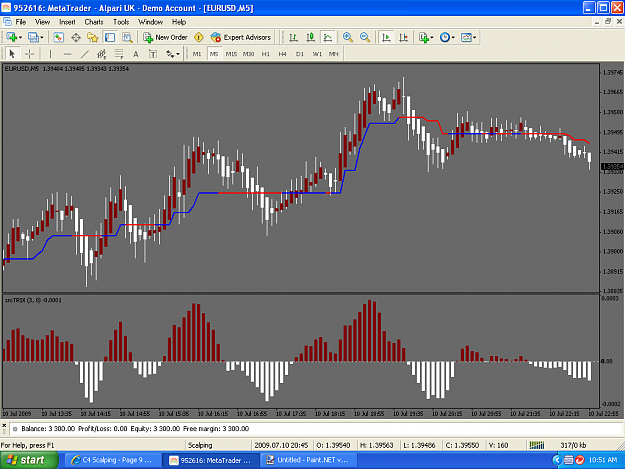Expand the Profiles dropdown arrow
The image size is (625, 469).
coord(41,38)
